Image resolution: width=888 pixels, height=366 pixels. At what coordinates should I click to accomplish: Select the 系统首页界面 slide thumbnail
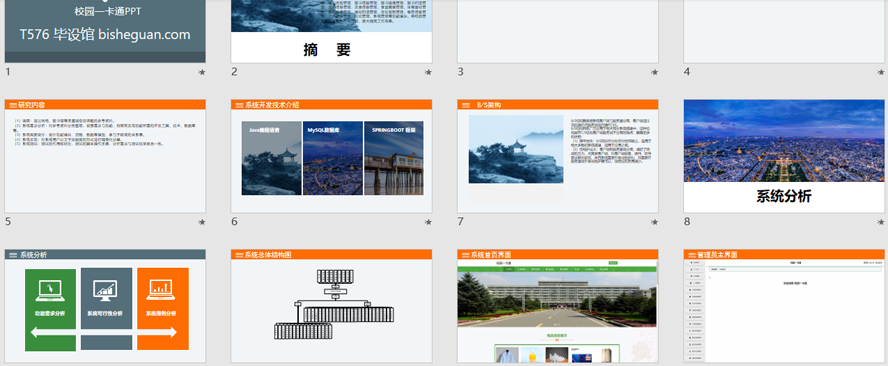tap(558, 307)
